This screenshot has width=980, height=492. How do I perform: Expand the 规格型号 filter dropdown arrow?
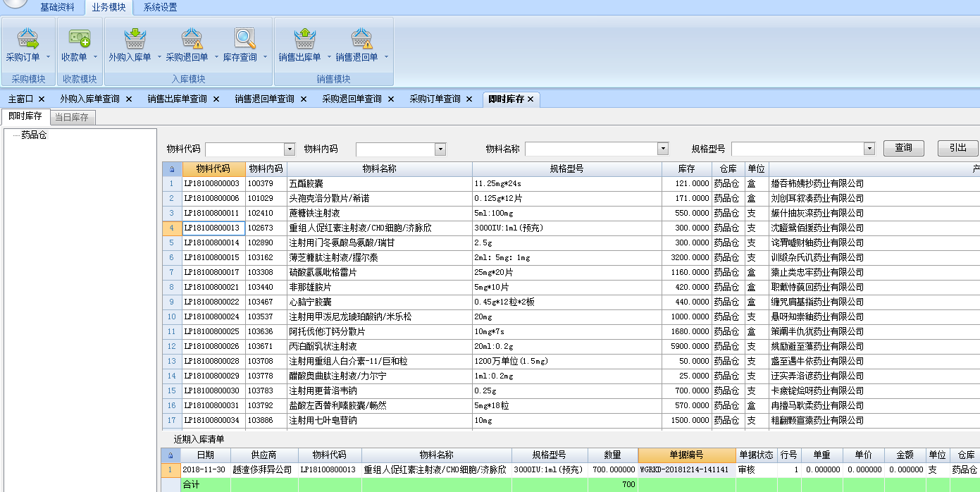(x=869, y=149)
